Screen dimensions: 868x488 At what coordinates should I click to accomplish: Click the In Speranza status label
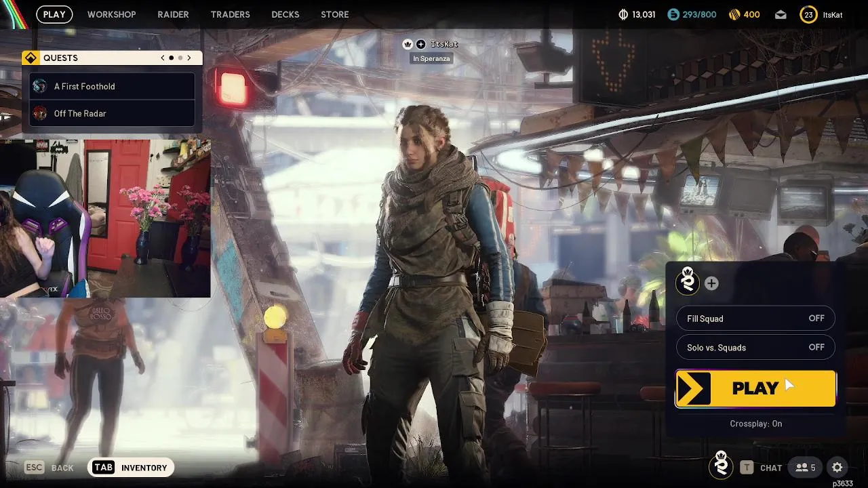tap(431, 58)
